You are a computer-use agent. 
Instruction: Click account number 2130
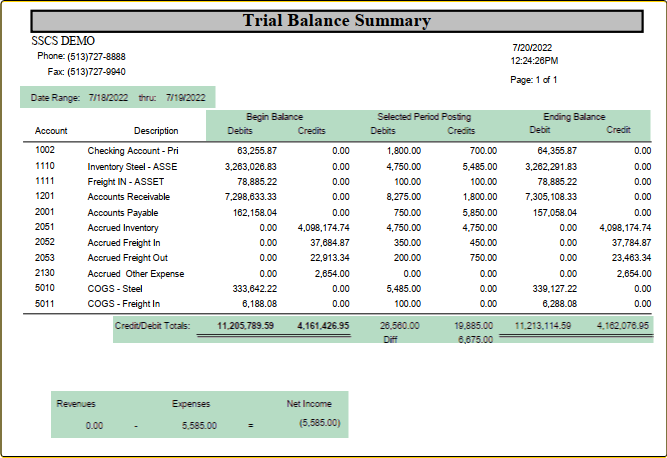(x=45, y=273)
